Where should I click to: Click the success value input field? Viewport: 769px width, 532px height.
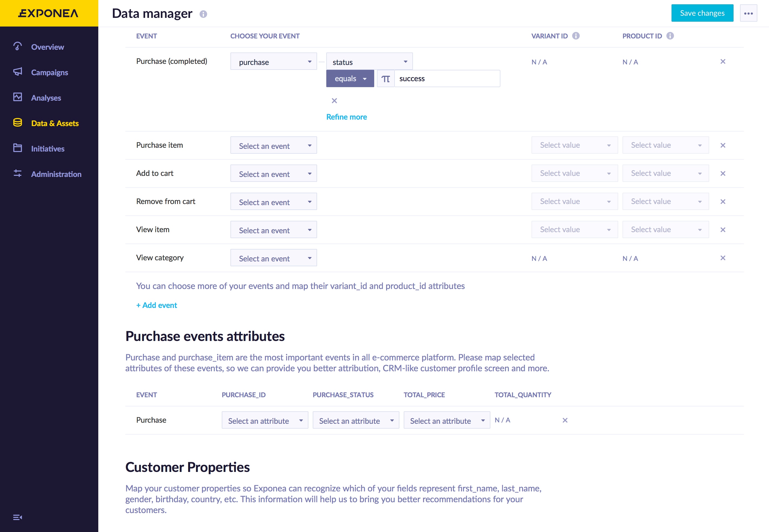(x=446, y=79)
